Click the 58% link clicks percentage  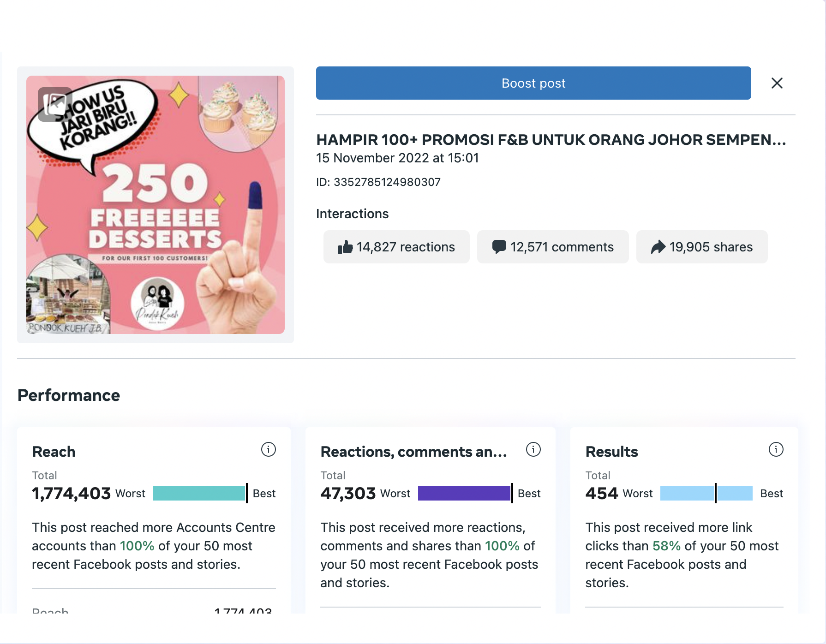pyautogui.click(x=666, y=546)
